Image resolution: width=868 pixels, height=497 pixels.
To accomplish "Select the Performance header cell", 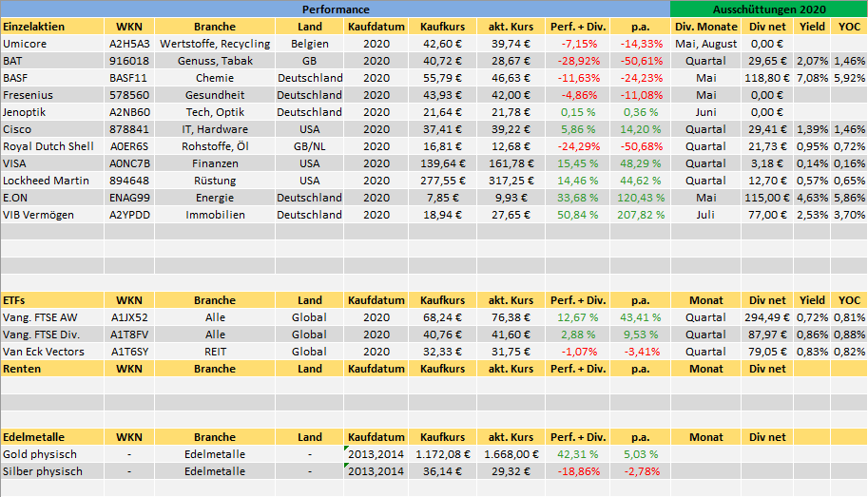I will click(x=336, y=10).
